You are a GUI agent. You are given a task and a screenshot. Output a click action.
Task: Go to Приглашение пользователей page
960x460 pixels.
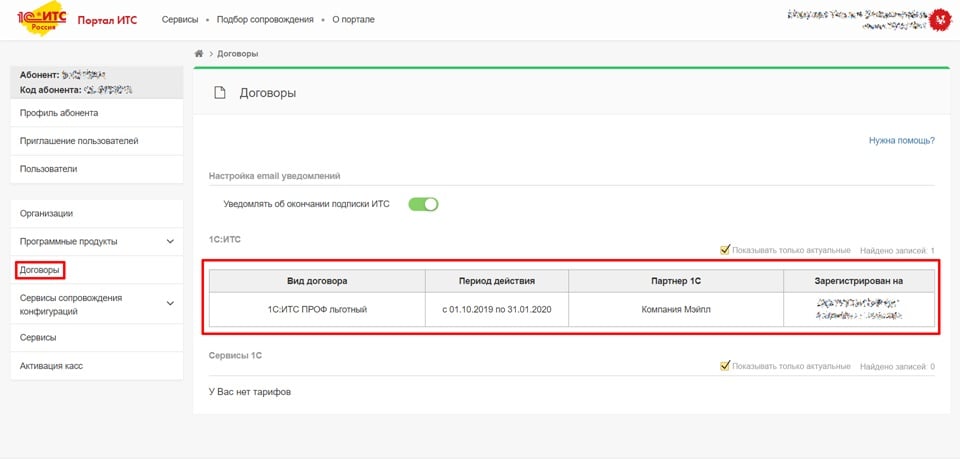coord(79,141)
